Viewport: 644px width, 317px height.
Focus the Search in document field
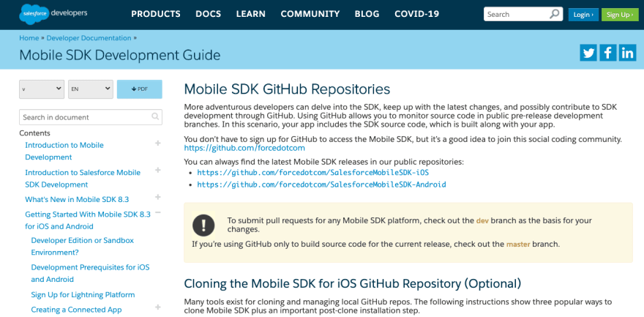[91, 117]
